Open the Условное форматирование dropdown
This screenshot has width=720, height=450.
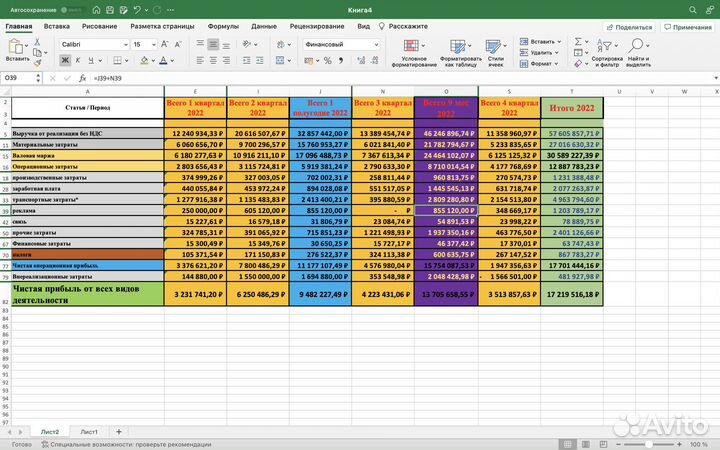414,53
